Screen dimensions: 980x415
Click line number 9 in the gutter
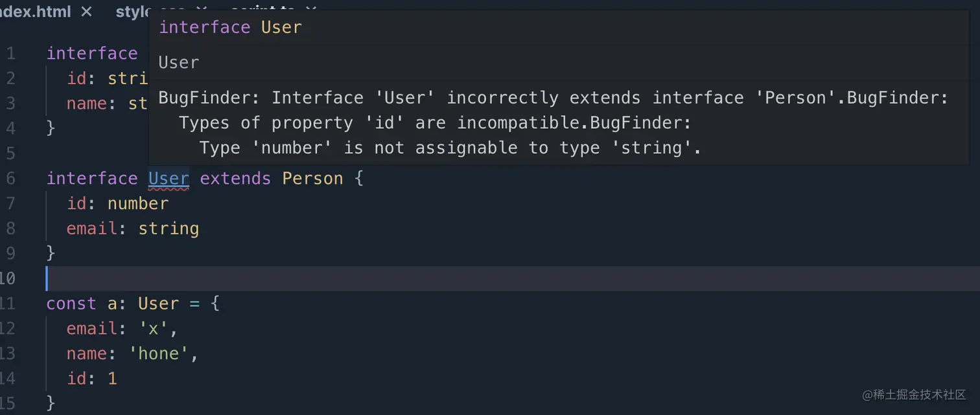click(x=10, y=253)
